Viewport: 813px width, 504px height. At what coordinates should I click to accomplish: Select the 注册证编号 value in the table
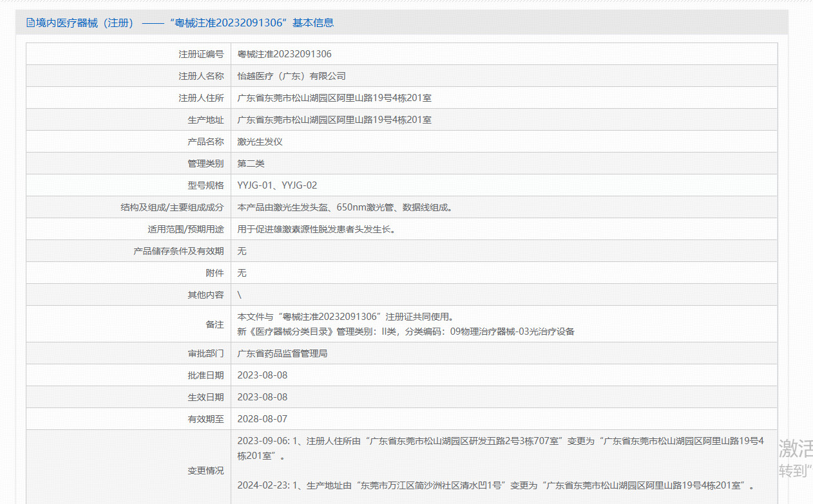point(284,54)
